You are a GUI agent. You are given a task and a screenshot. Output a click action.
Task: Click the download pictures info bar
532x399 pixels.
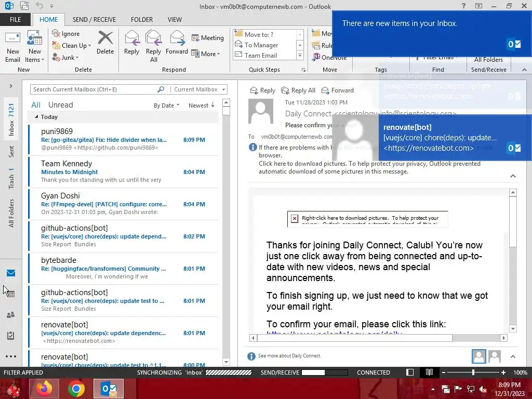[x=369, y=167]
